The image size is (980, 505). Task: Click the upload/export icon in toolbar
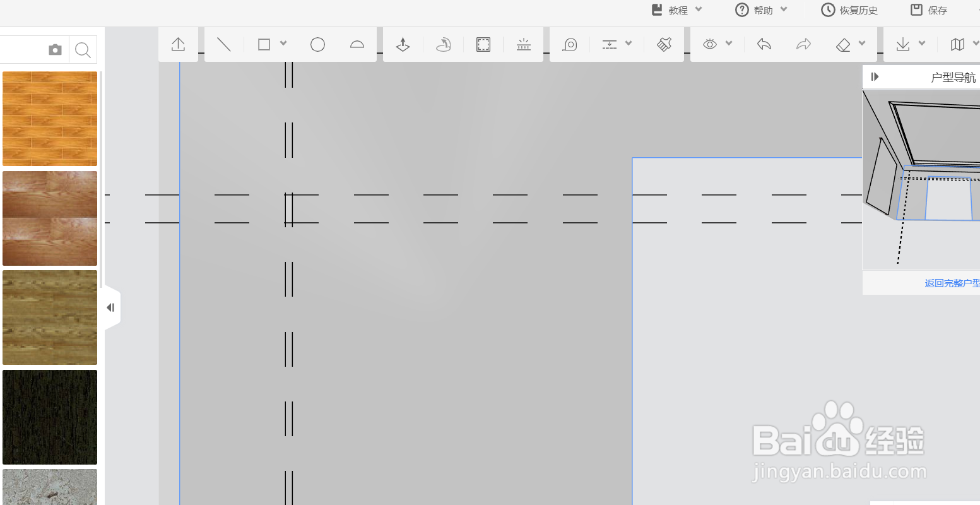pos(178,44)
